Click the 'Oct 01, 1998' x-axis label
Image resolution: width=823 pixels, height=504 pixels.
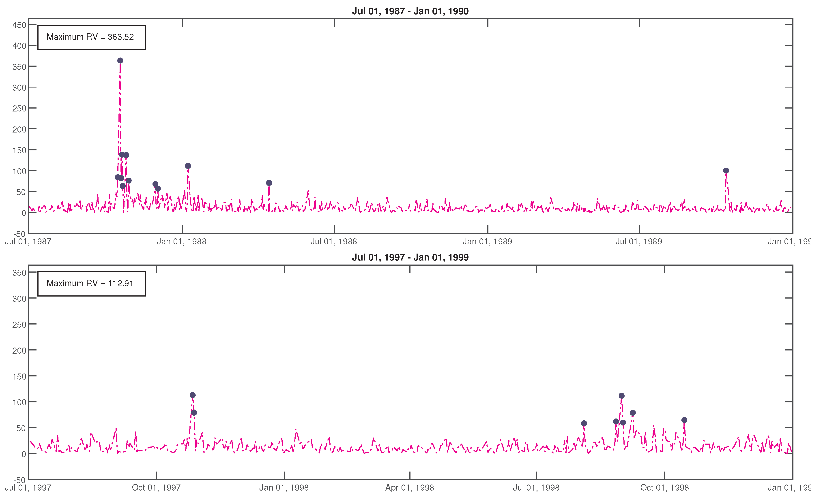click(x=664, y=488)
